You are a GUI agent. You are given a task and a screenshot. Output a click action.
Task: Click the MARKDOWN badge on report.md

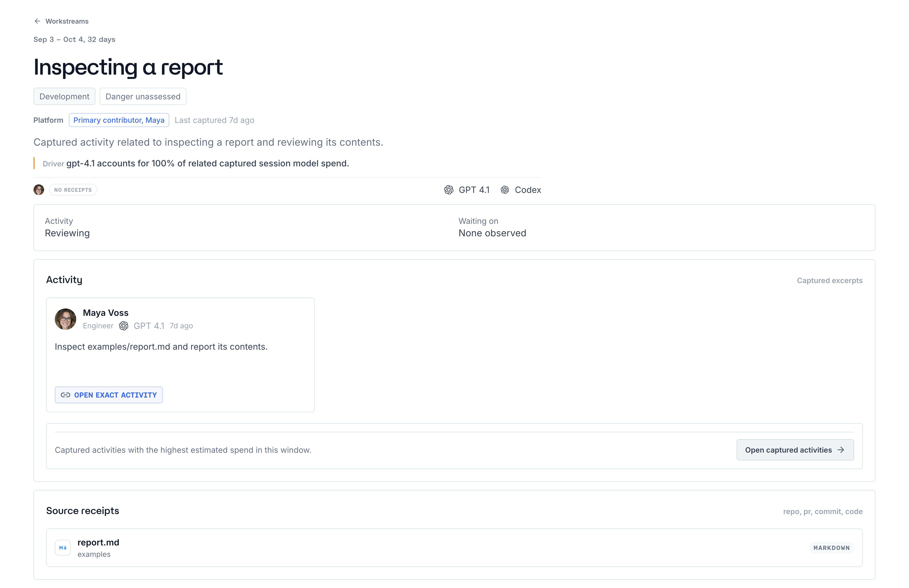pyautogui.click(x=831, y=548)
